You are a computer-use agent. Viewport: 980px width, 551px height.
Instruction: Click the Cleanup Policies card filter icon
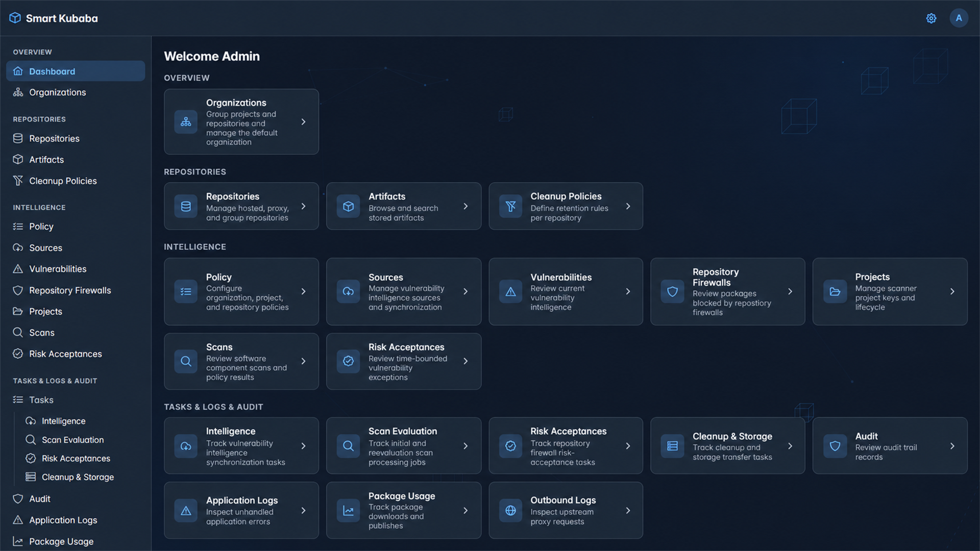click(510, 207)
